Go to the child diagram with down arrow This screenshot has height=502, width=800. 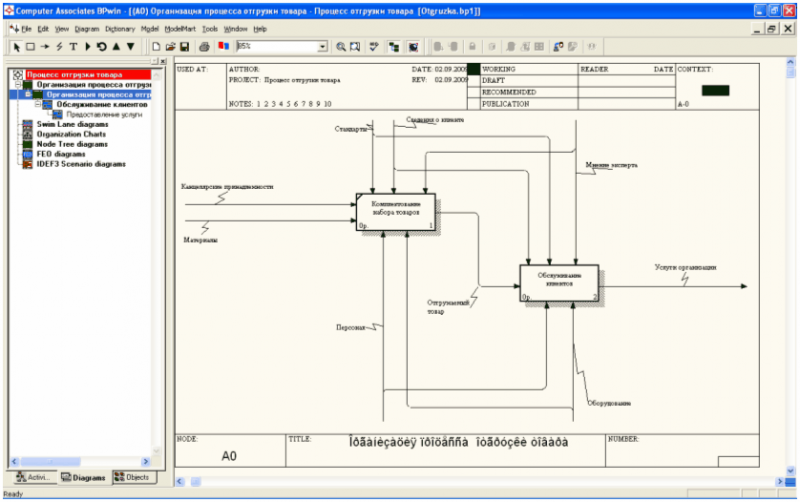(131, 47)
